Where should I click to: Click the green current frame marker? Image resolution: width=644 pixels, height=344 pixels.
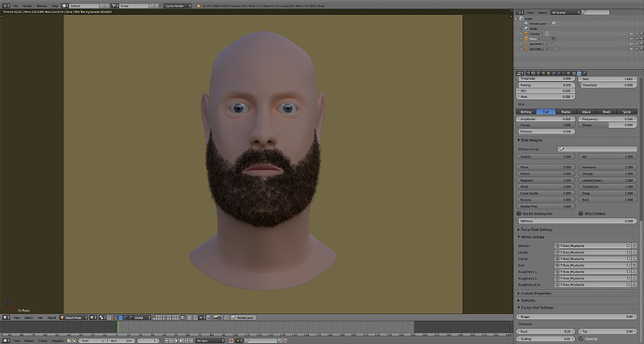point(118,327)
